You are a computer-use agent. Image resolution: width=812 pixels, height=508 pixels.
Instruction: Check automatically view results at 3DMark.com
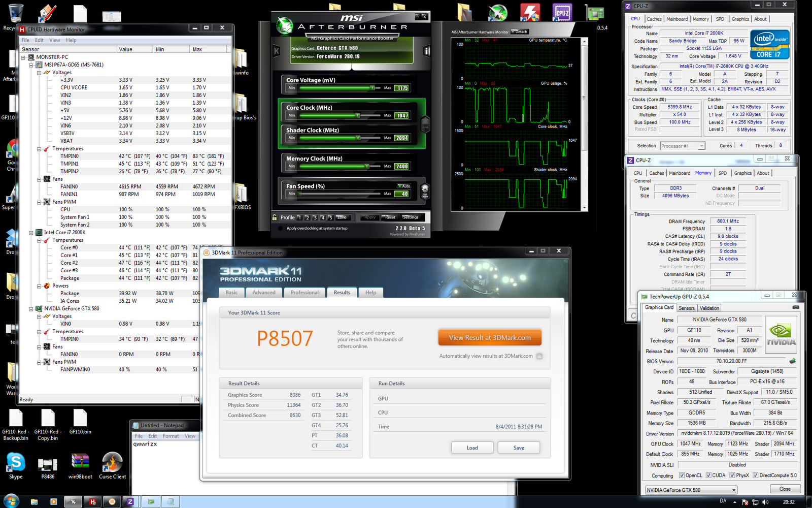[539, 356]
